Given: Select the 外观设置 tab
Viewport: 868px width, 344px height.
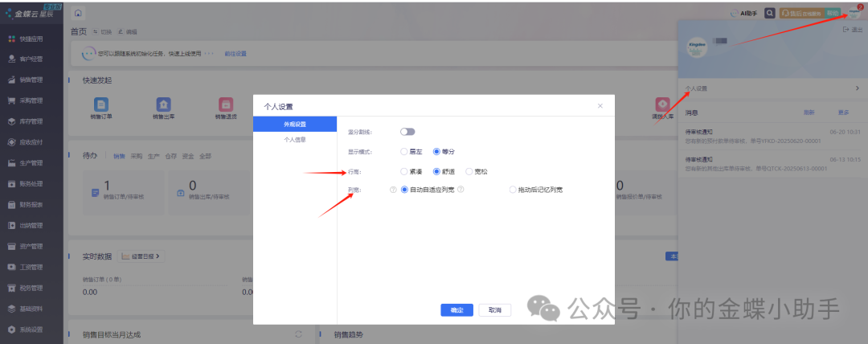Looking at the screenshot, I should (294, 124).
